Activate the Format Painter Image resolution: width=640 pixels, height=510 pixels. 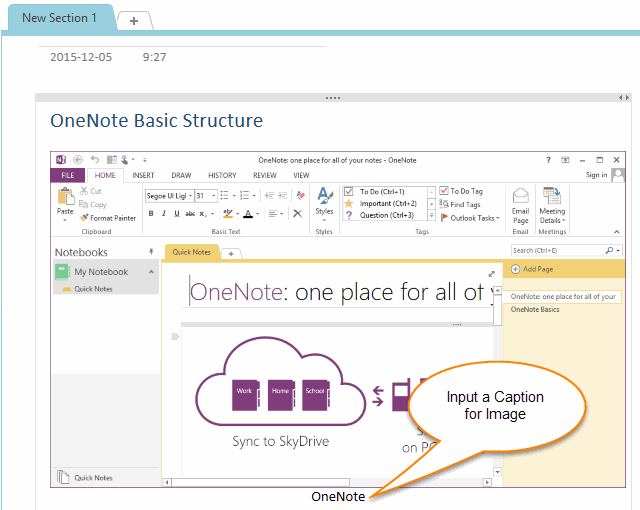108,218
